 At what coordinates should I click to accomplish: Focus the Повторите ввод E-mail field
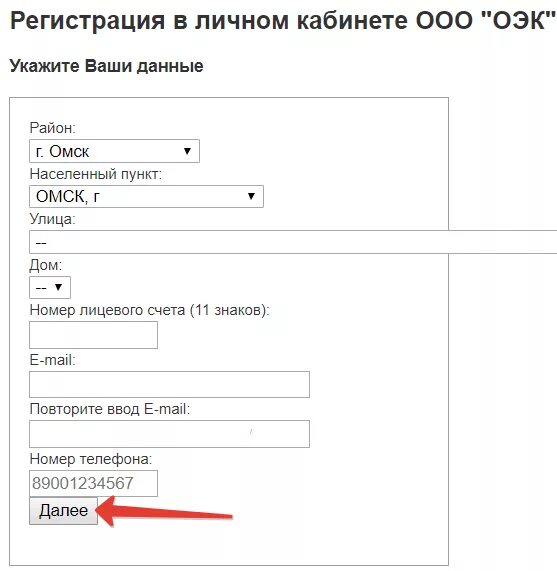170,434
